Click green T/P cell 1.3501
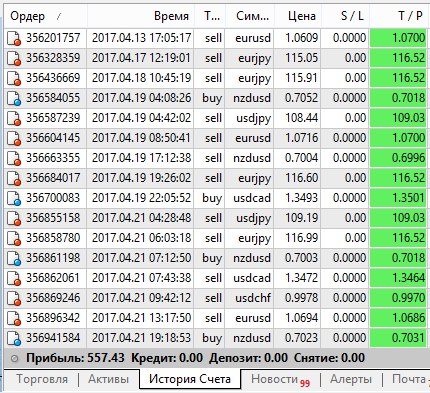 coord(398,198)
